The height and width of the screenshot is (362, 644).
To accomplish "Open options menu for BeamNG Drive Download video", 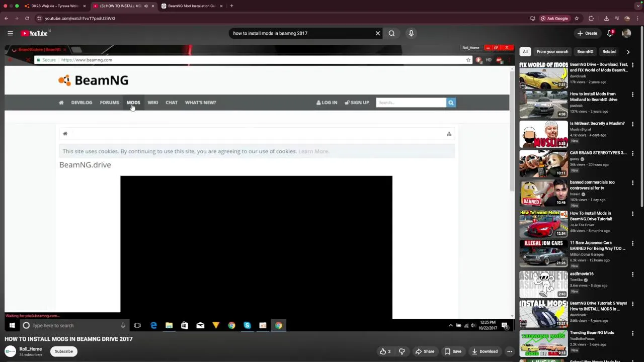I will (632, 65).
